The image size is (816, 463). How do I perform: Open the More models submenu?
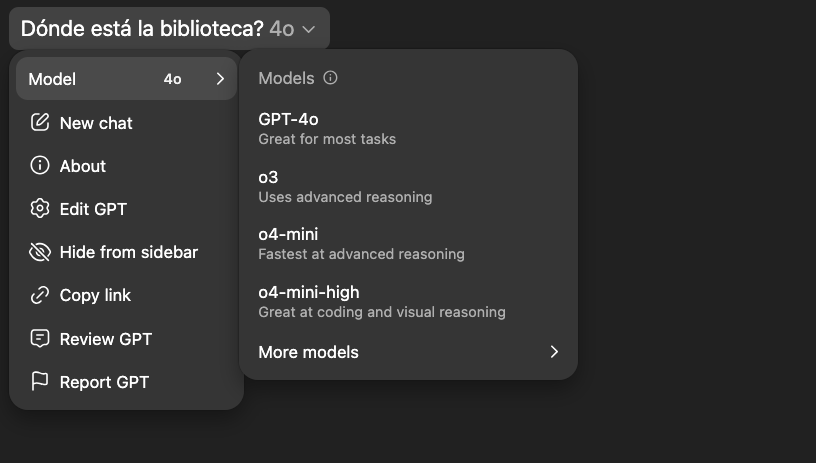[x=409, y=352]
